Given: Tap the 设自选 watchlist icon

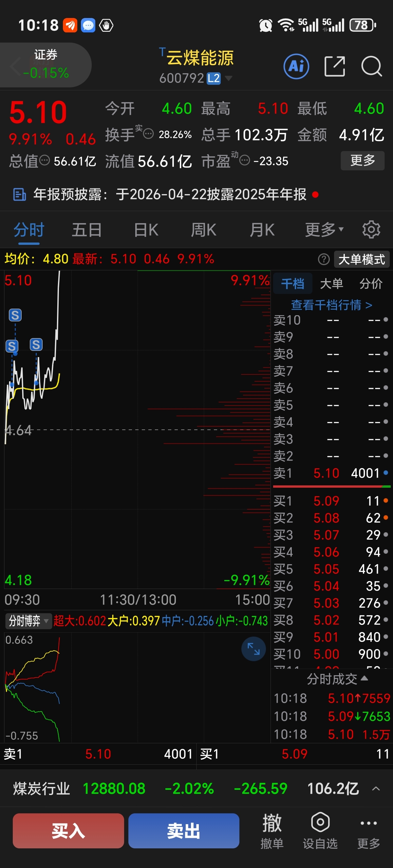Looking at the screenshot, I should [x=320, y=830].
